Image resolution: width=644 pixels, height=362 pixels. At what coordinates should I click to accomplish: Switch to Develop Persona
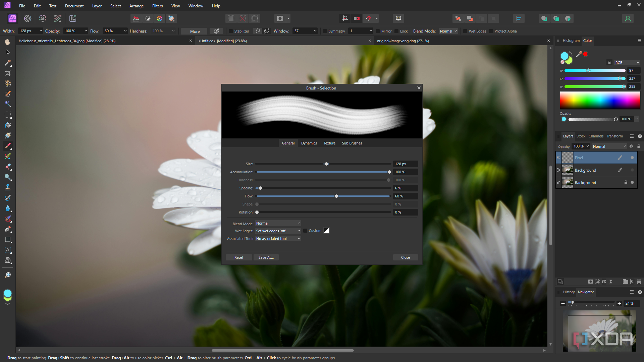point(43,18)
